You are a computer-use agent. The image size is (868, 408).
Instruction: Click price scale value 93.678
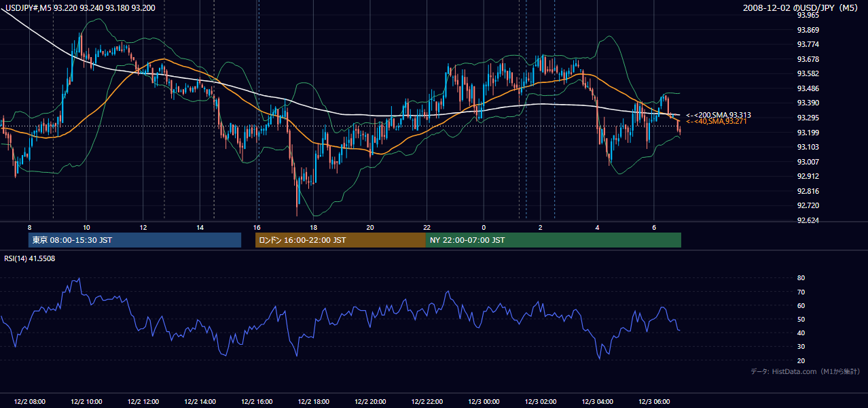coord(808,59)
